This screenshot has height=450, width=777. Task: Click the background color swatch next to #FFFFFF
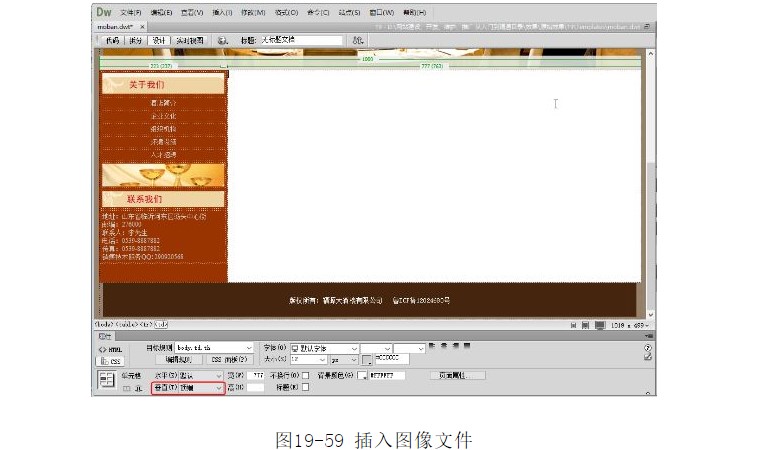[362, 376]
